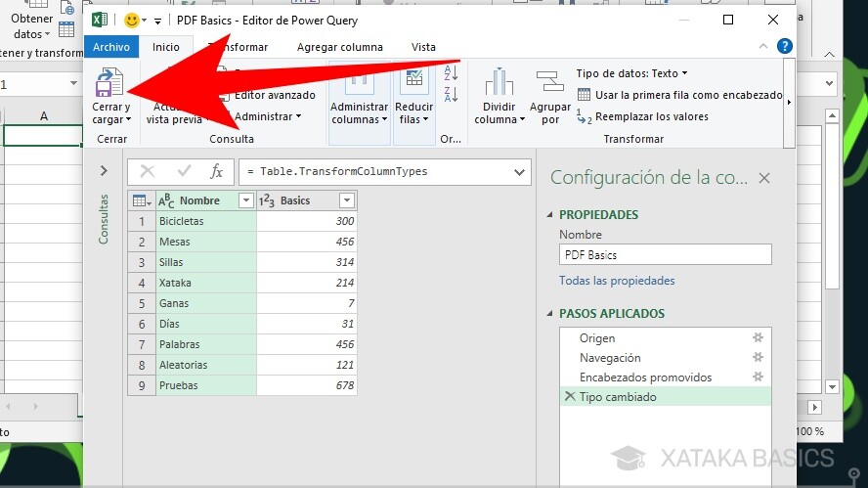Viewport: 868px width, 488px height.
Task: Sort ascending with the A-Z icon
Action: pyautogui.click(x=451, y=72)
